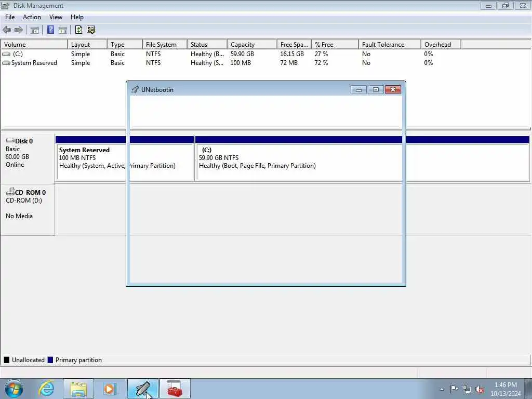The image size is (532, 399).
Task: Open the taskbar clock showing 1:46 PM
Action: click(x=506, y=389)
